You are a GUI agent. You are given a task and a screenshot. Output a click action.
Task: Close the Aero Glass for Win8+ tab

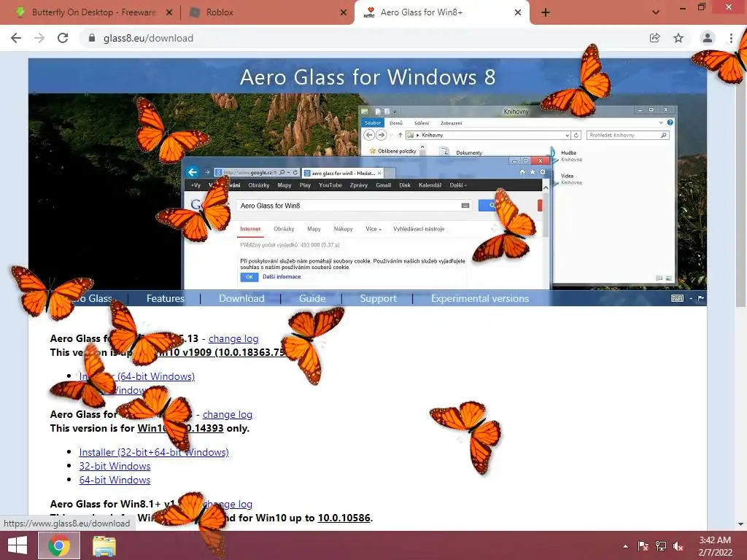point(518,12)
